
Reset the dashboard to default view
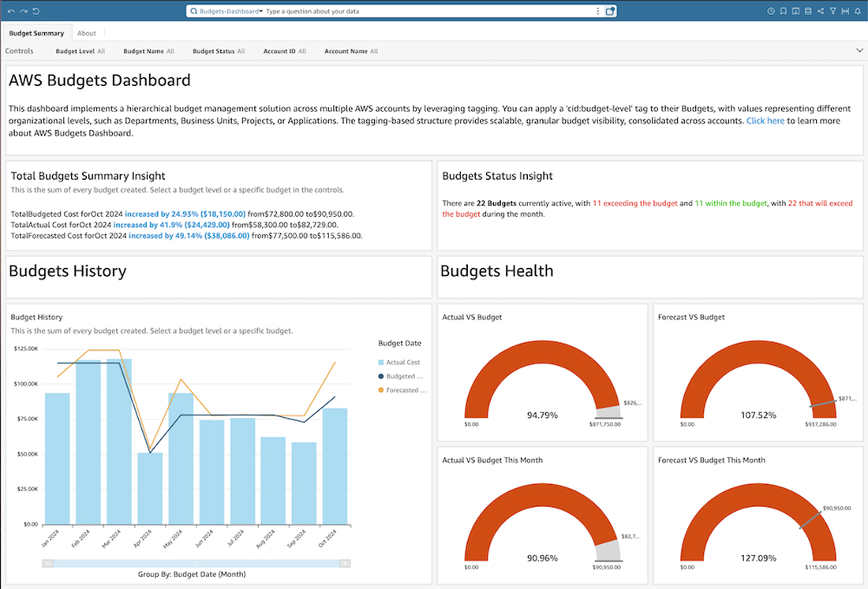pos(36,10)
